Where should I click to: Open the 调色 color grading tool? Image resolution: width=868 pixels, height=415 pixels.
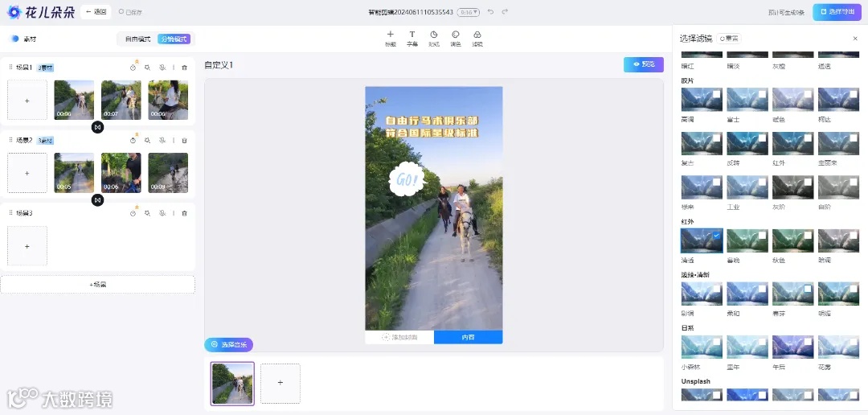(456, 39)
